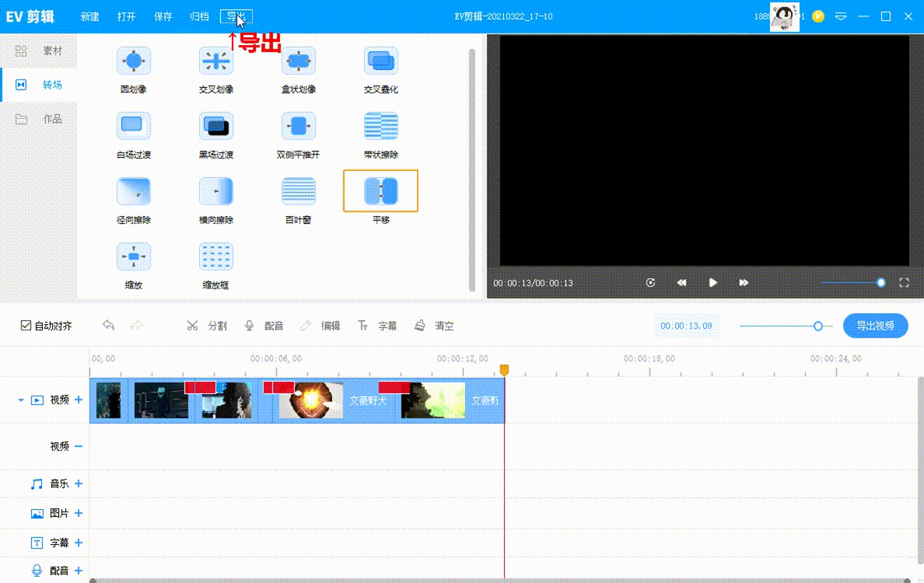The height and width of the screenshot is (583, 924).
Task: Select the 双侧平推开 transition
Action: click(x=298, y=126)
